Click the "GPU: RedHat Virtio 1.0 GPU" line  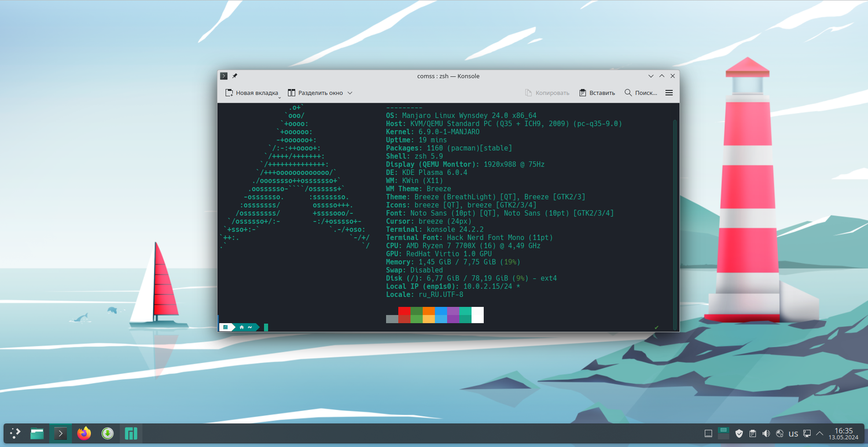439,254
